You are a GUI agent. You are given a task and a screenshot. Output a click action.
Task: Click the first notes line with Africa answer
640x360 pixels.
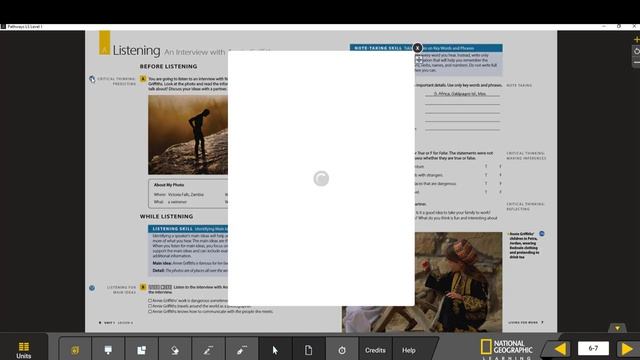tap(462, 94)
